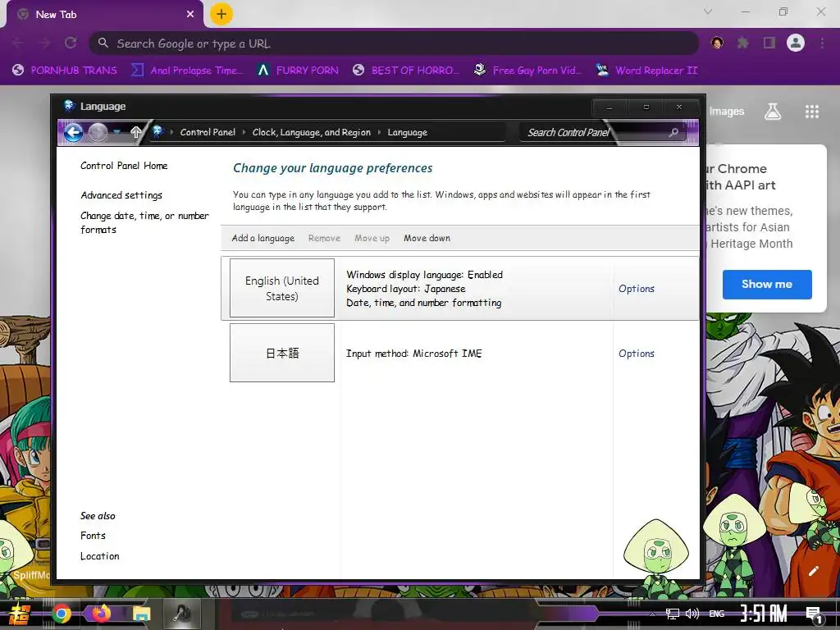This screenshot has width=840, height=630.
Task: Open Fonts under See also
Action: (x=93, y=535)
